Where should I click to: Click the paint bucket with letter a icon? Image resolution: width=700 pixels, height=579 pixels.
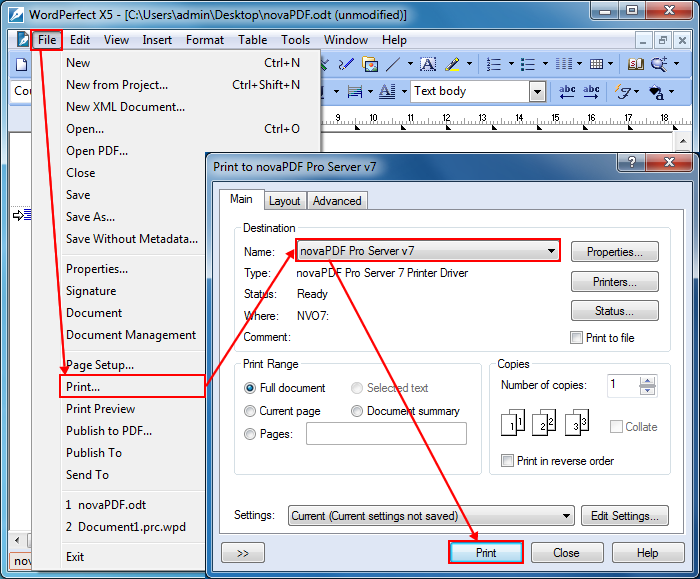coord(656,92)
